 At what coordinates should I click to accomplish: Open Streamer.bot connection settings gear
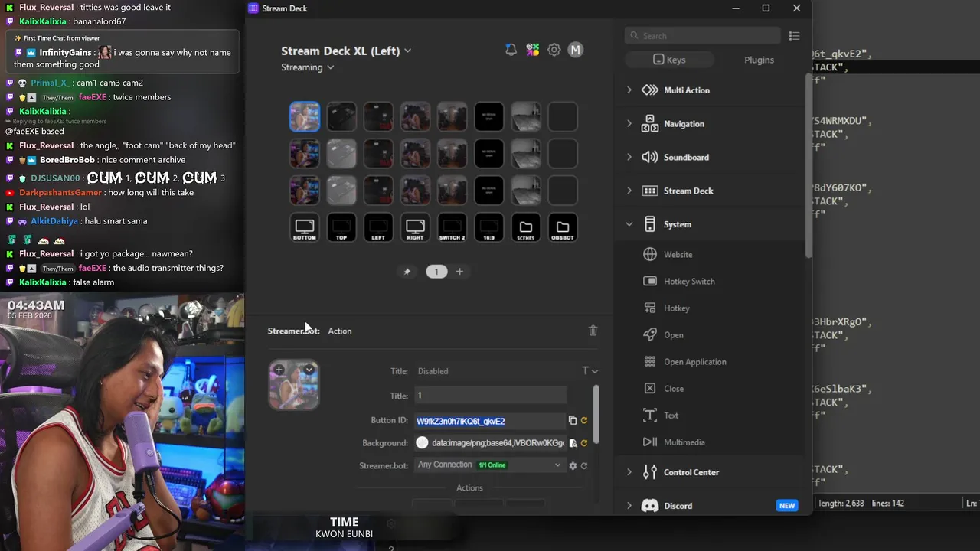tap(573, 465)
